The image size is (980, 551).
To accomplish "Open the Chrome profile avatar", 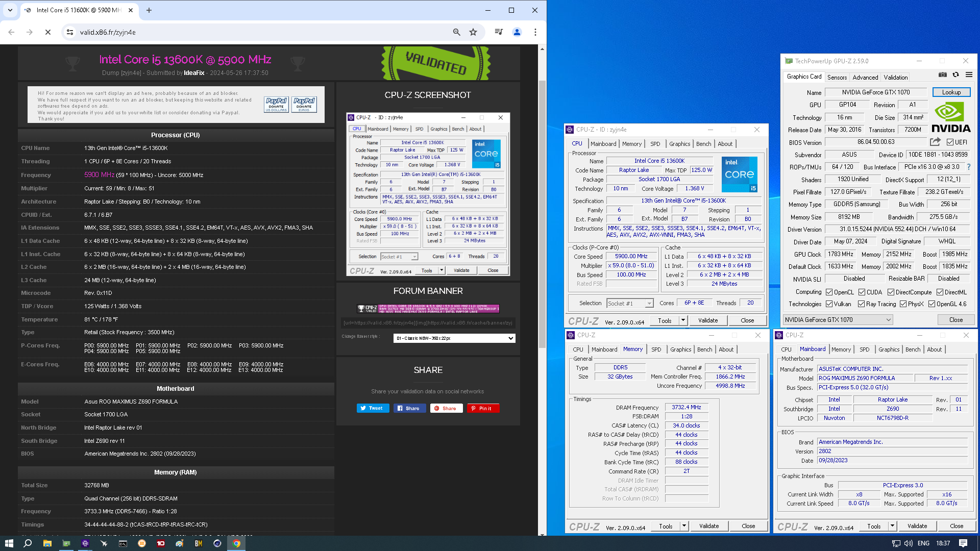I will [517, 32].
